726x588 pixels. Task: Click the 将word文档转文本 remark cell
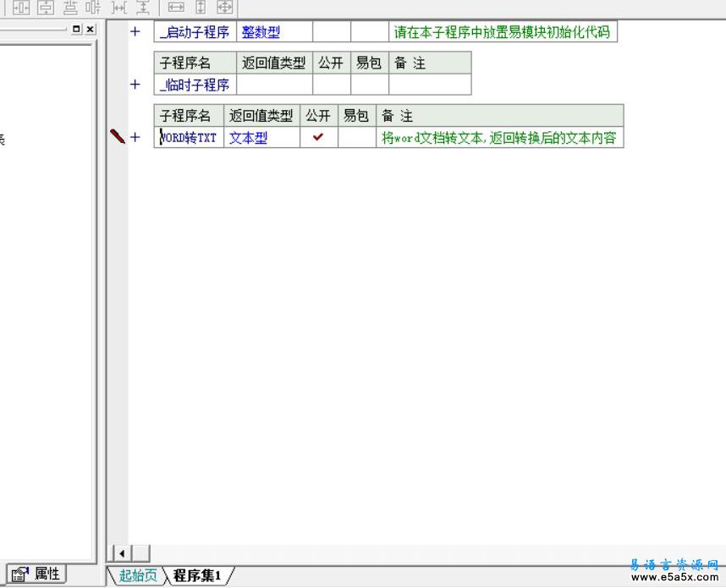(x=500, y=138)
